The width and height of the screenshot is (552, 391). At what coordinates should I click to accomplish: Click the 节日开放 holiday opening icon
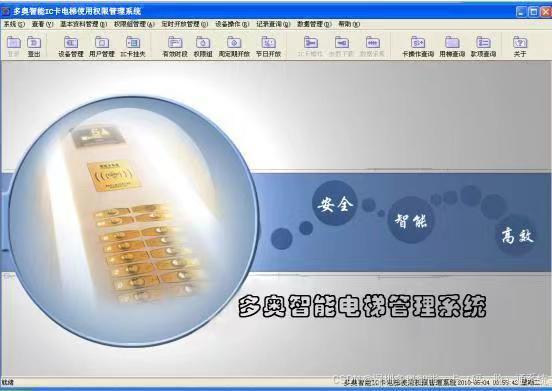[x=268, y=46]
